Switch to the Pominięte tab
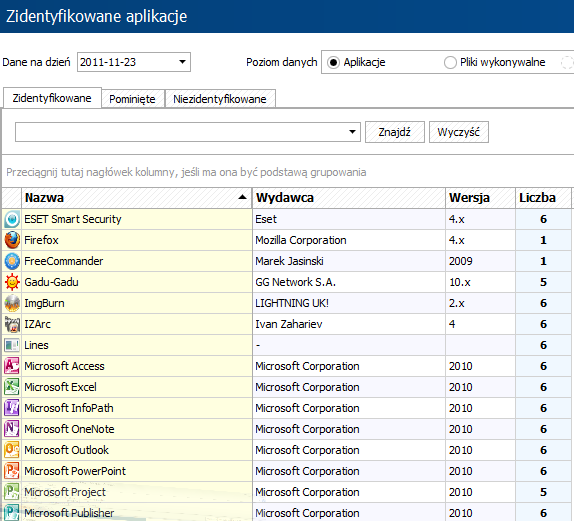 [x=133, y=99]
